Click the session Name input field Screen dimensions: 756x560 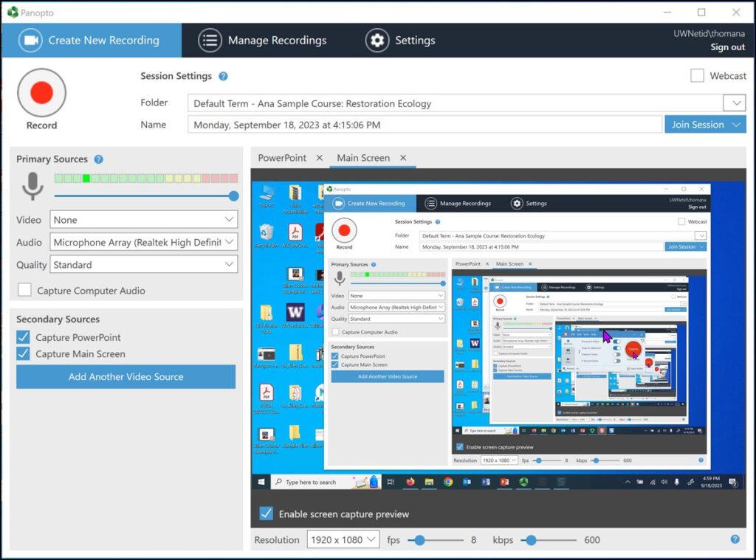pos(425,125)
